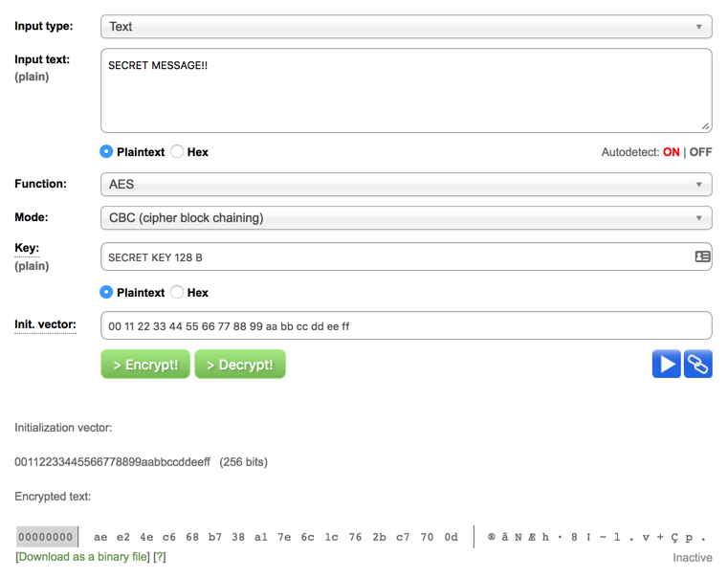The width and height of the screenshot is (728, 579).
Task: Click into the SECRET MESSAGE!! input text area
Action: [406, 91]
